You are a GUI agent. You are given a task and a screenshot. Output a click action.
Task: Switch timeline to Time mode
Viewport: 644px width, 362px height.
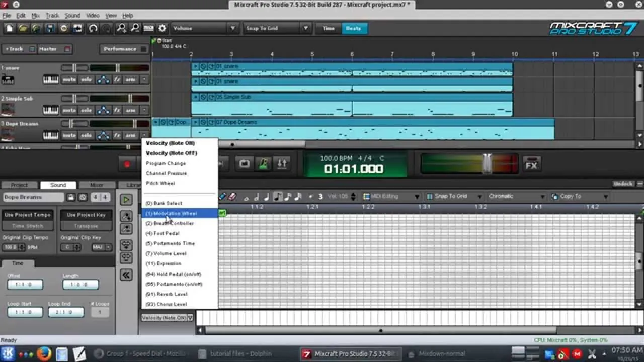(329, 29)
